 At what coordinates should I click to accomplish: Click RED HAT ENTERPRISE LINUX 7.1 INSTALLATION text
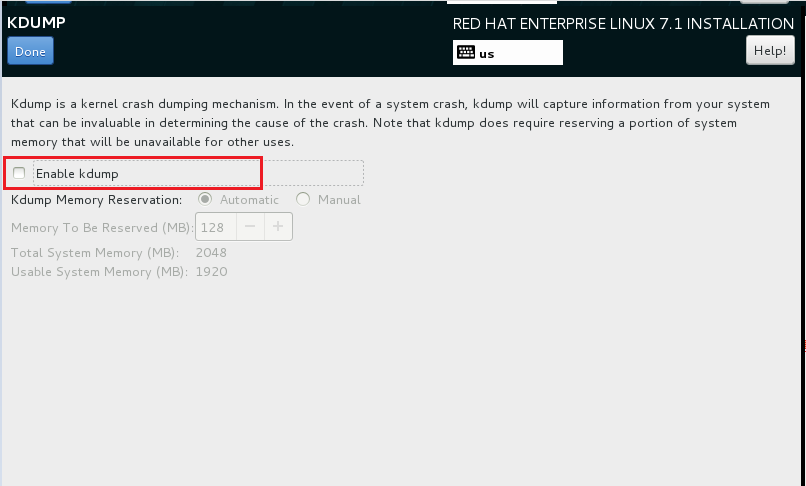623,24
